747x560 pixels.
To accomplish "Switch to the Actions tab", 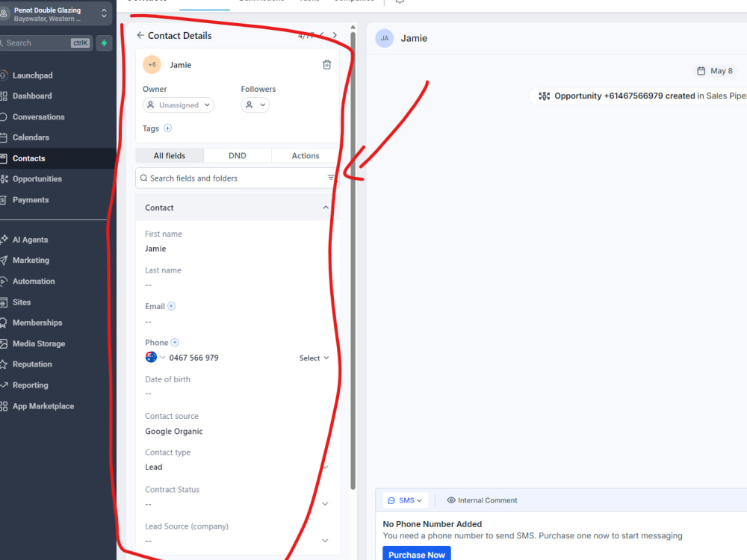I will pyautogui.click(x=306, y=156).
